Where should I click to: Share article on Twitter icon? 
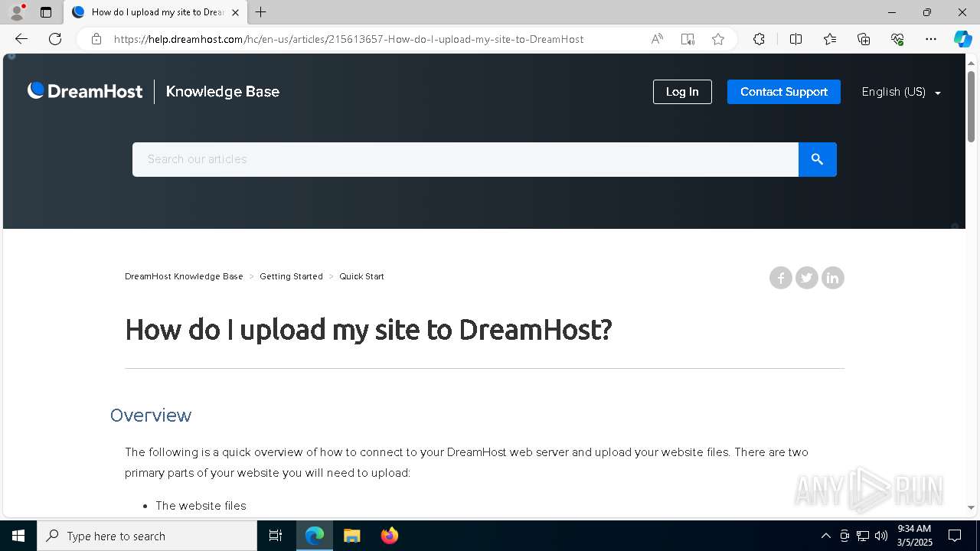point(806,278)
